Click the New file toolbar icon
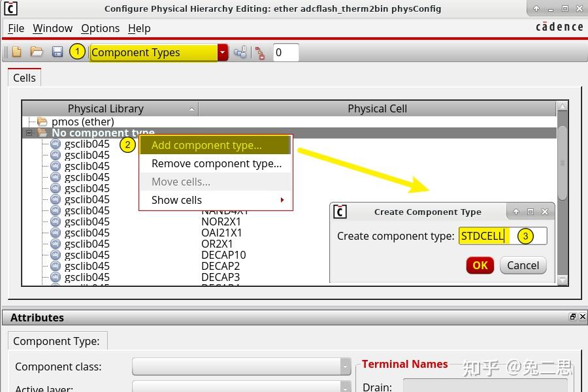 point(17,52)
